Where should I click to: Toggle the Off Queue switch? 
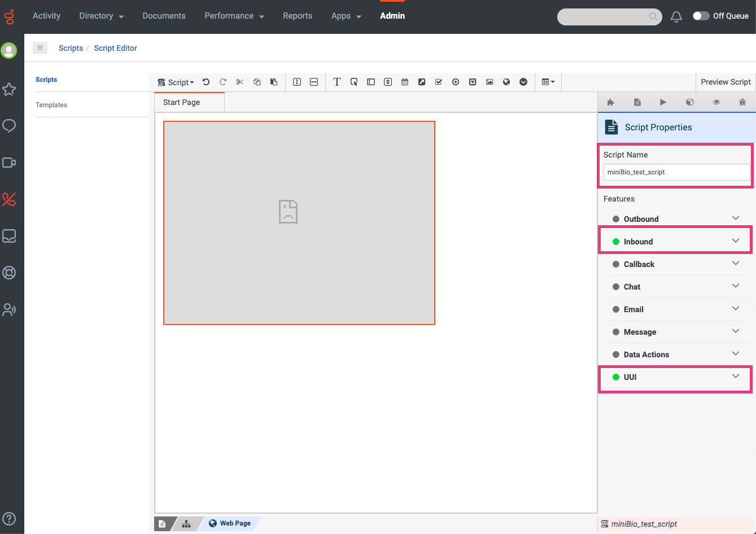click(701, 16)
